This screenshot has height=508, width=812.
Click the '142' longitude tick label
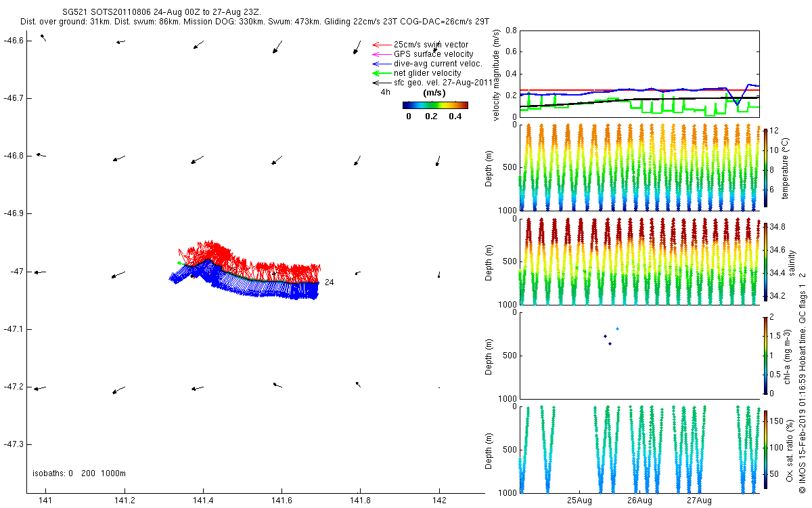439,501
